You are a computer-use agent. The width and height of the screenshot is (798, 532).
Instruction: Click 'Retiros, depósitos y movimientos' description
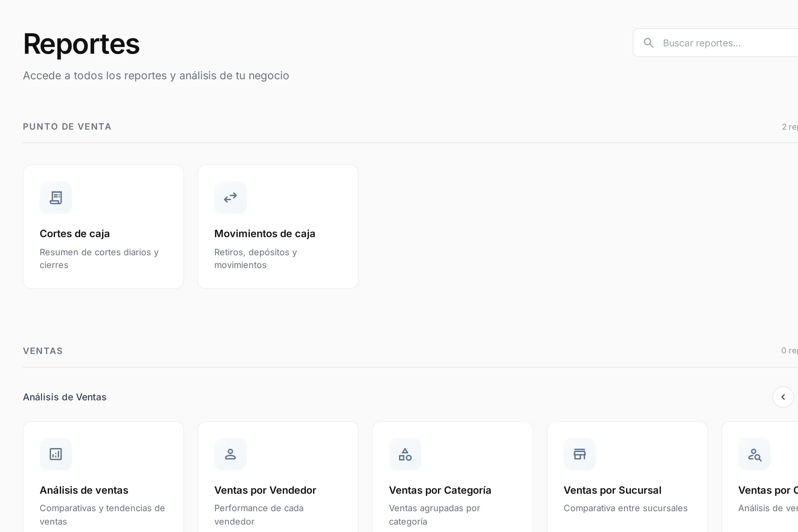point(256,259)
